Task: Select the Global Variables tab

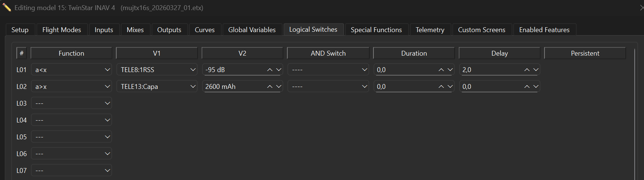Action: 252,30
